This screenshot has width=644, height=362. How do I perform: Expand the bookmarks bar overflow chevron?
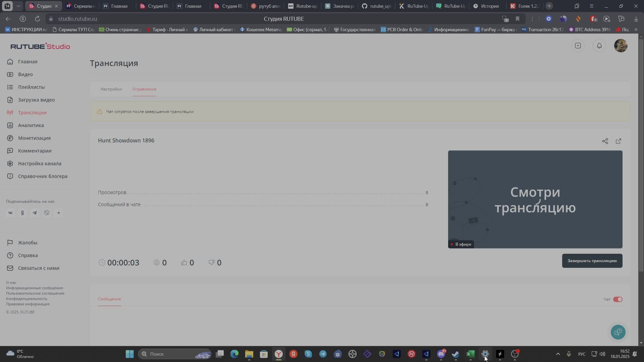[x=636, y=29]
